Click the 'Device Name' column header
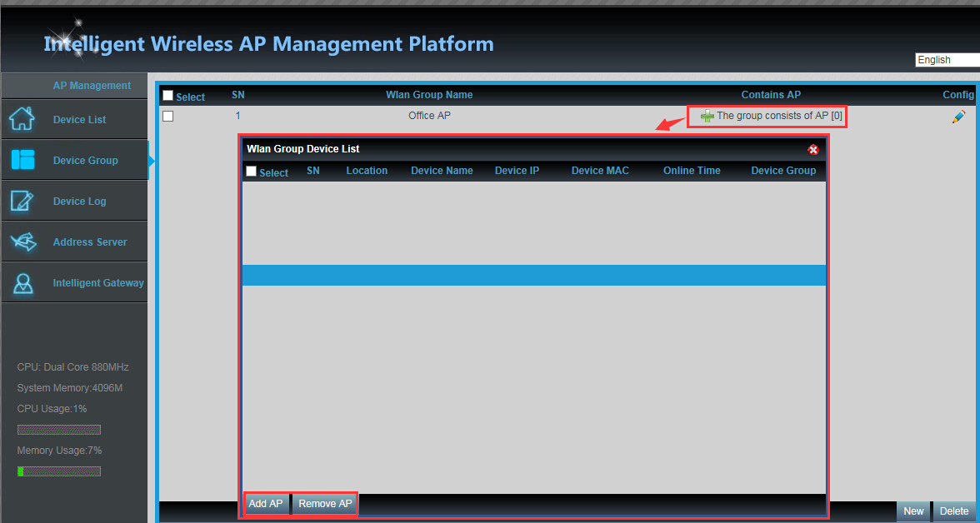The height and width of the screenshot is (523, 980). (442, 171)
